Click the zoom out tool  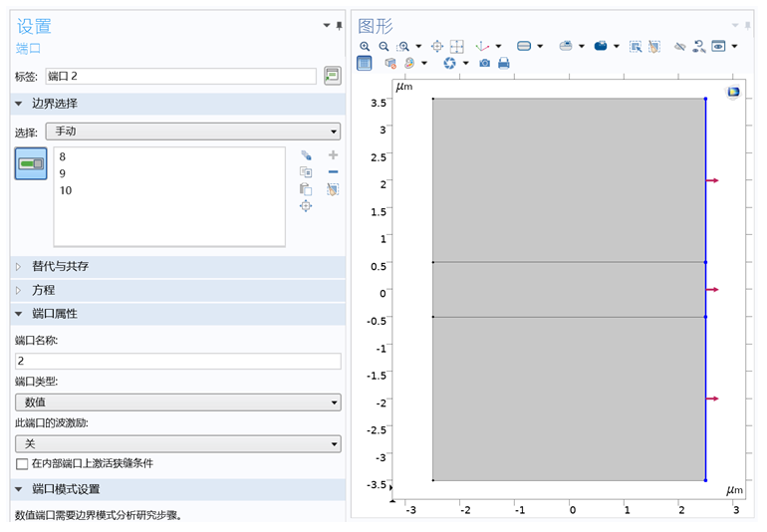tap(383, 47)
